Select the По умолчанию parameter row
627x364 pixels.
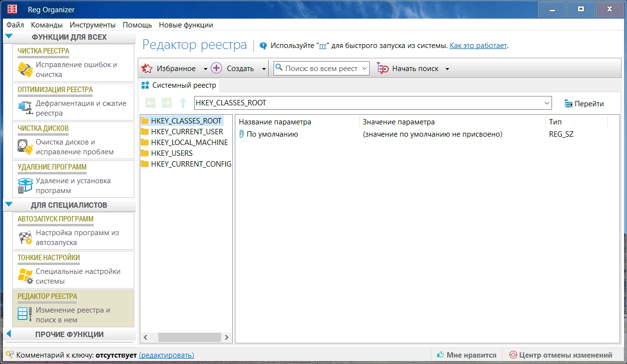[422, 134]
